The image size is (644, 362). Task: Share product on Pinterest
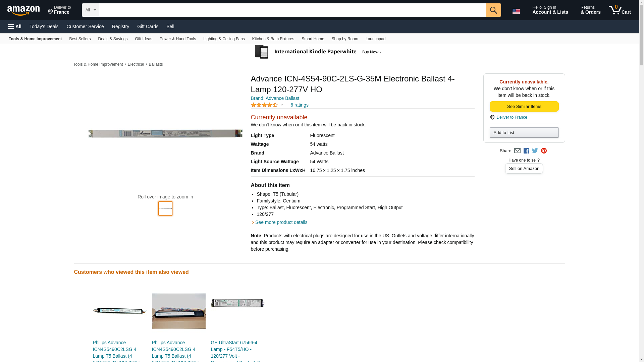click(544, 151)
